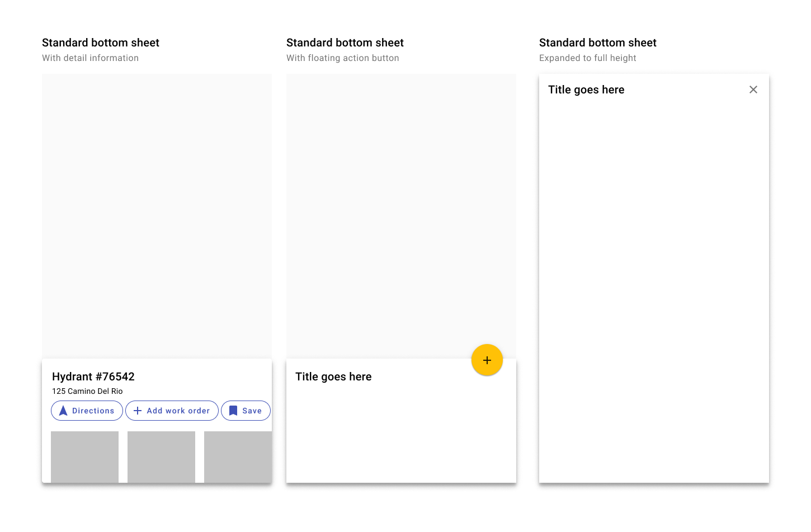Screen dimensions: 811x532
Task: Click the With floating action button subtitle
Action: pyautogui.click(x=343, y=58)
